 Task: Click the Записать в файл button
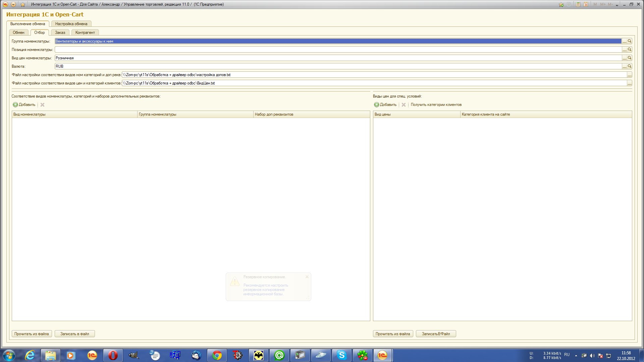tap(74, 334)
